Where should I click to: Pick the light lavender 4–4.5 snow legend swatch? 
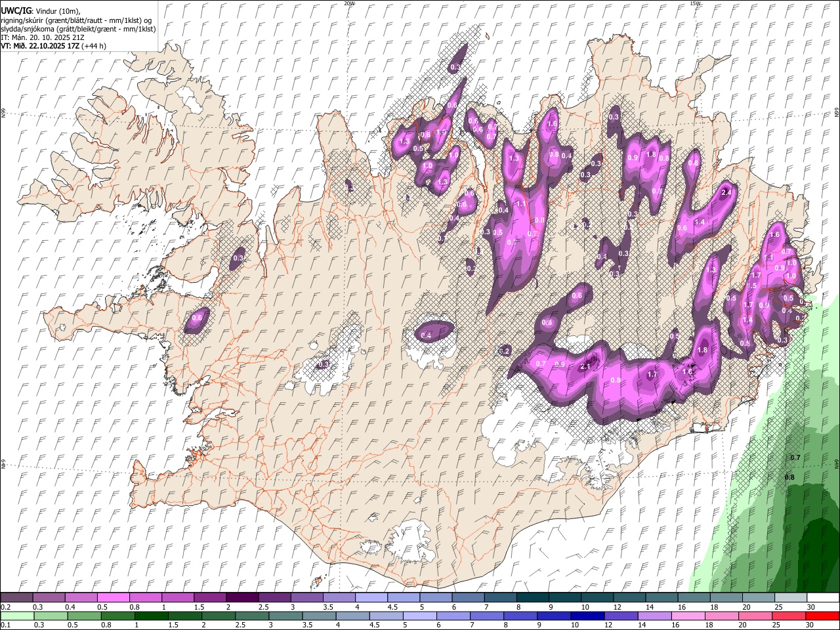(x=371, y=597)
